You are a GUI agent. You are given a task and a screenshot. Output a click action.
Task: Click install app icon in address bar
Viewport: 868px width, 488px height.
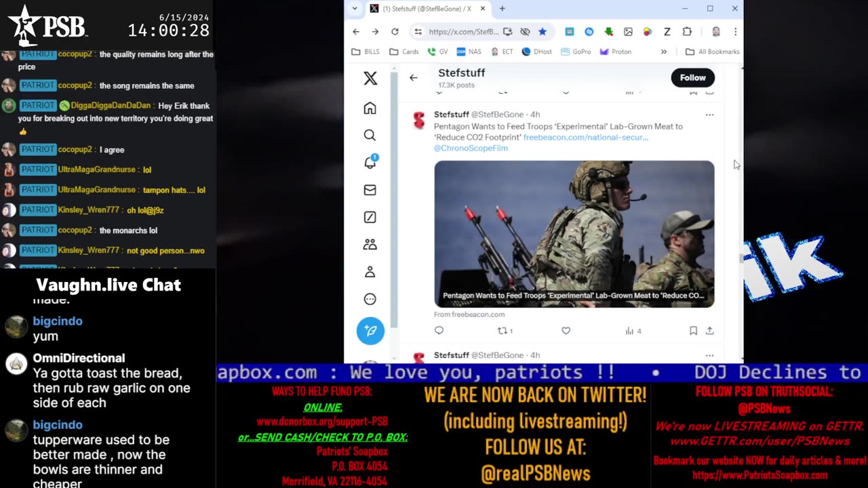pos(507,32)
